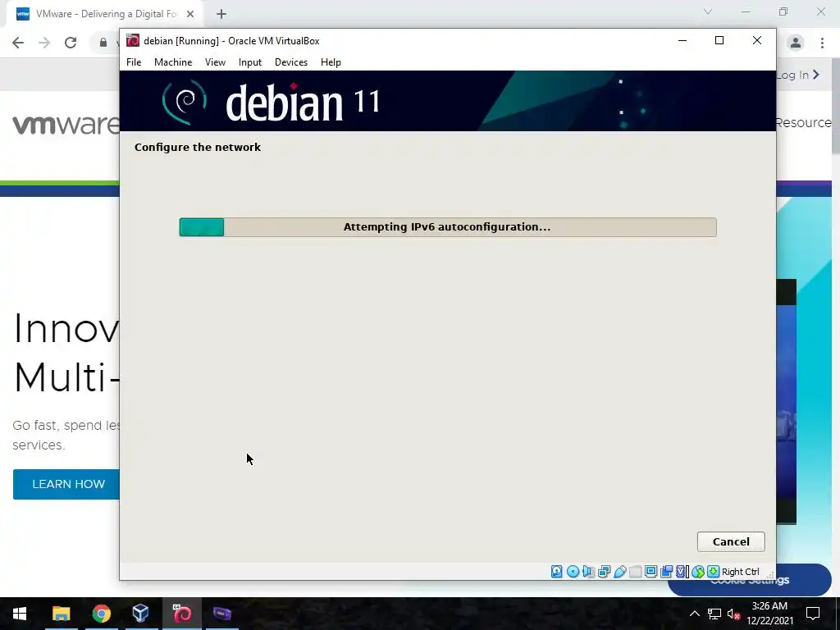The width and height of the screenshot is (840, 630).
Task: Maximize the VirtualBox debian window
Action: click(x=719, y=41)
